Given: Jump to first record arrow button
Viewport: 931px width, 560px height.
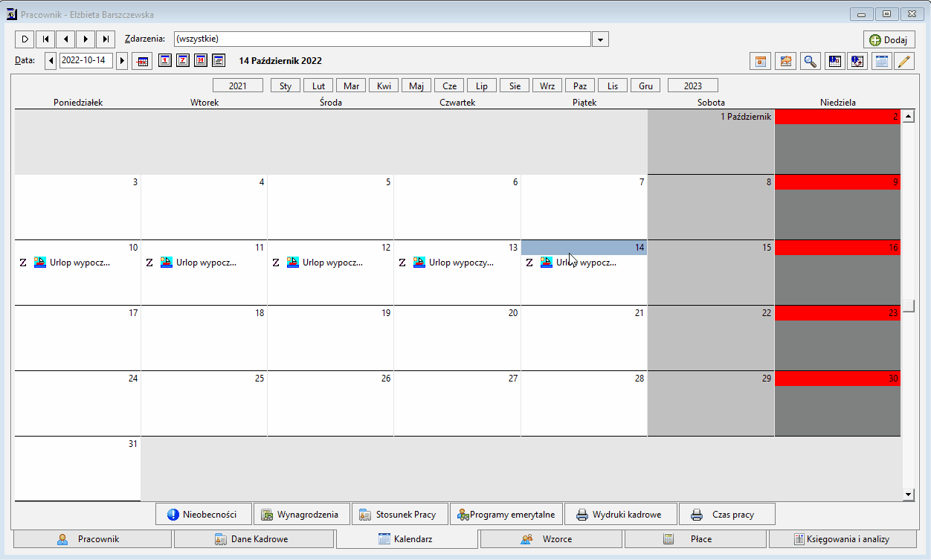Looking at the screenshot, I should tap(45, 39).
